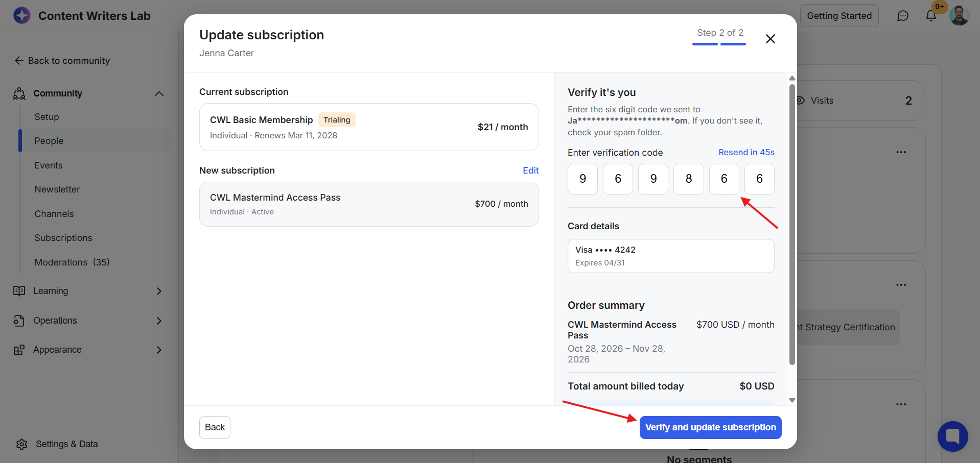
Task: Click the "Expires 04/31" text
Action: [x=600, y=263]
